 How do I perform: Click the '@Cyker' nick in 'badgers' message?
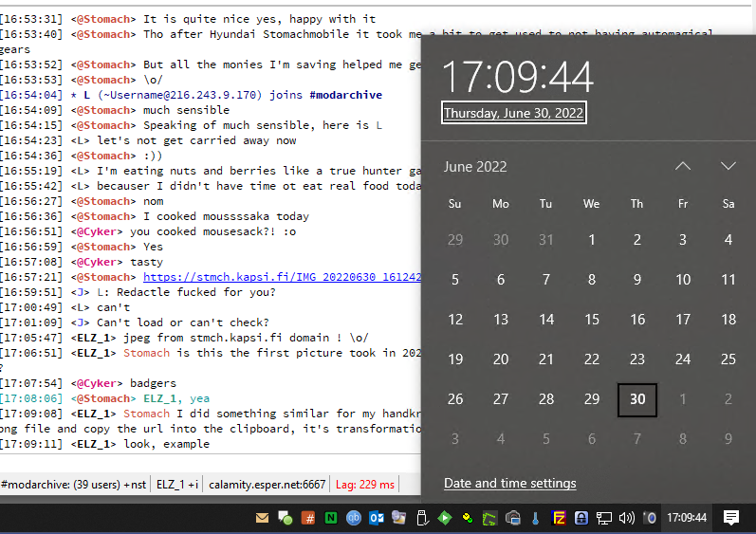click(97, 383)
